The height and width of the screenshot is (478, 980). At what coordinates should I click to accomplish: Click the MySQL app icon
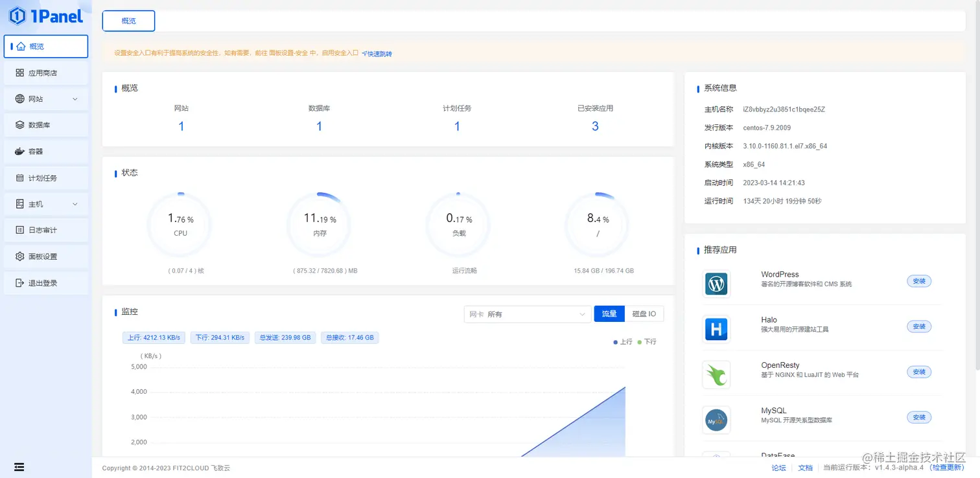[716, 420]
